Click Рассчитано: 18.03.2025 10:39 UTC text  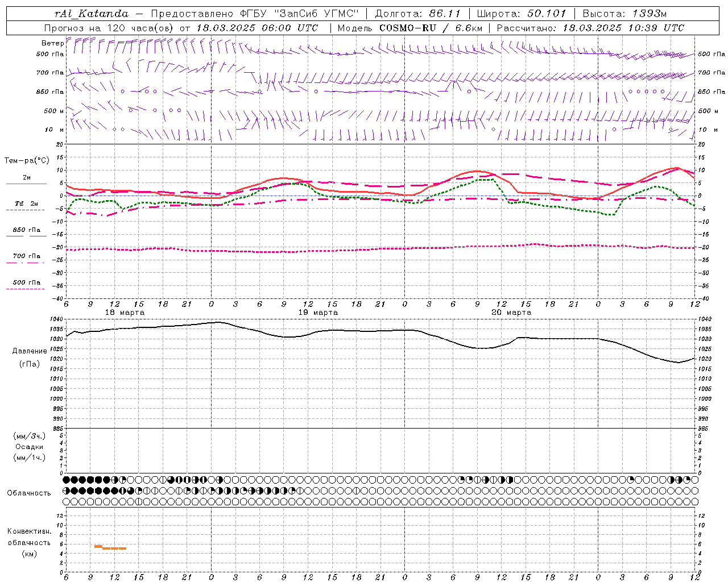pos(590,28)
